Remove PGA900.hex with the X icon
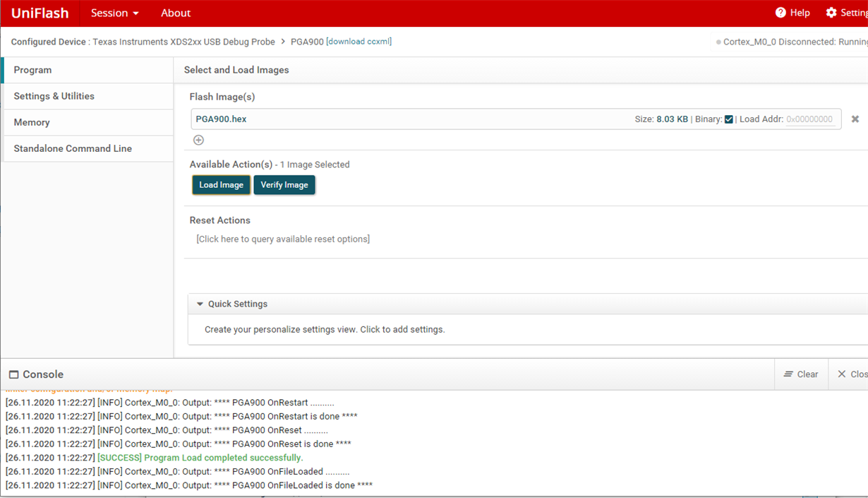 click(855, 119)
